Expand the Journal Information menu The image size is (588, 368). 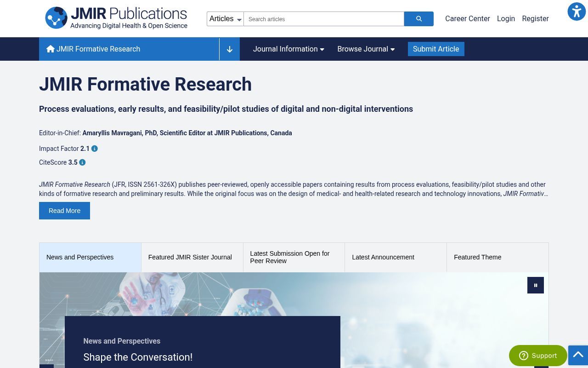[288, 49]
